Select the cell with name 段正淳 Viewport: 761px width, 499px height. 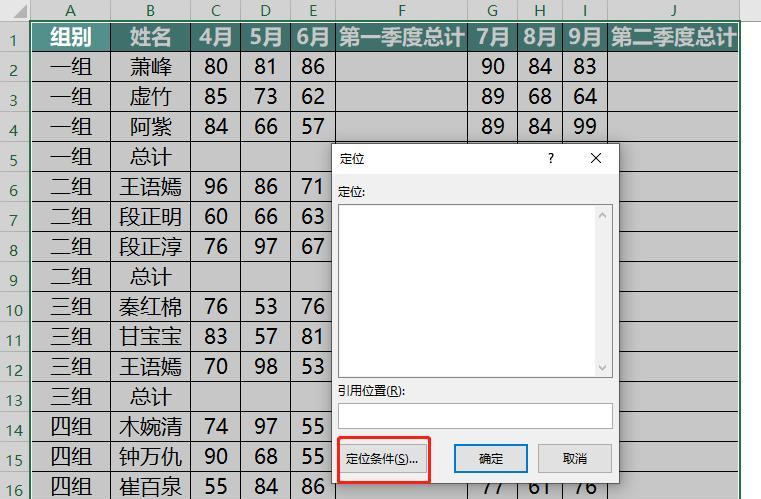150,247
